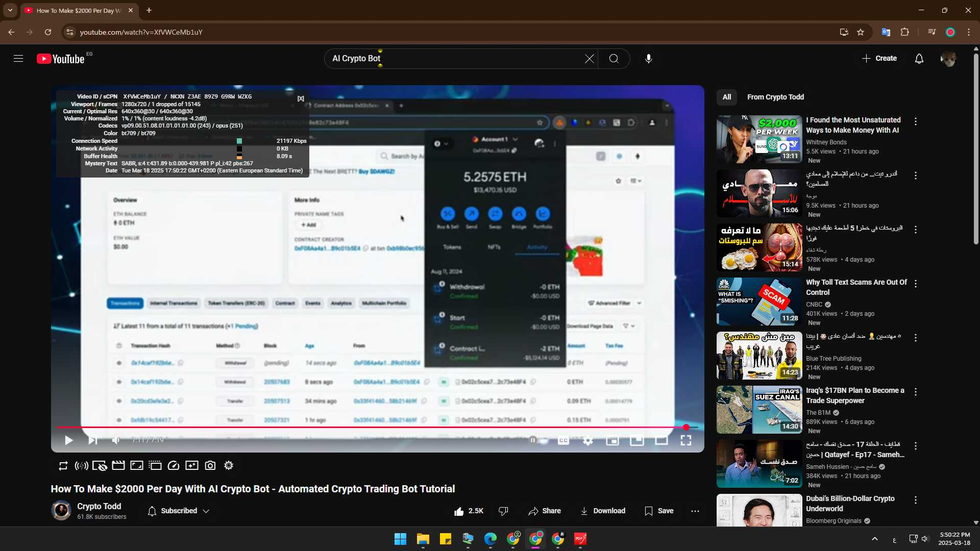Enter full screen mode

[x=685, y=440]
